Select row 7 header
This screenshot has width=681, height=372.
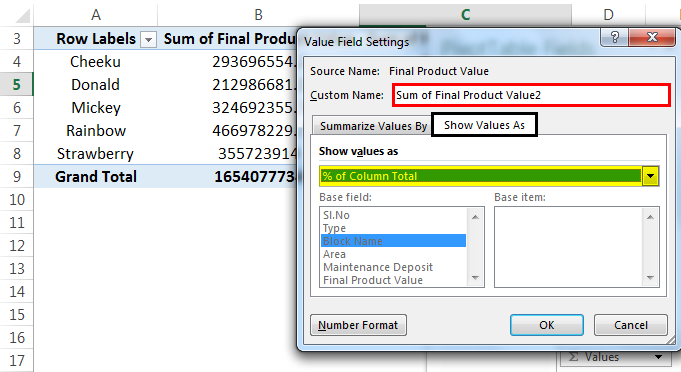17,130
